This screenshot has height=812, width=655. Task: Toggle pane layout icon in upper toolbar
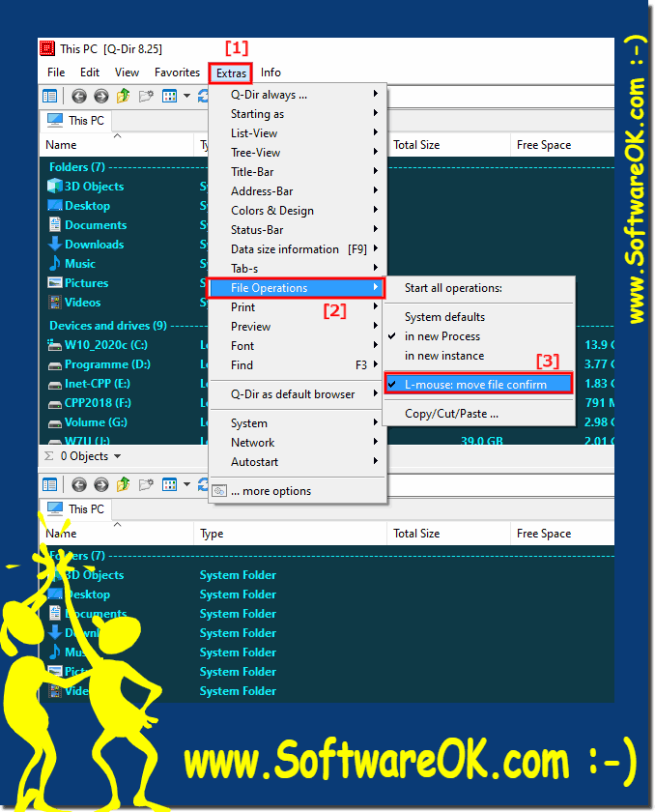(x=49, y=97)
